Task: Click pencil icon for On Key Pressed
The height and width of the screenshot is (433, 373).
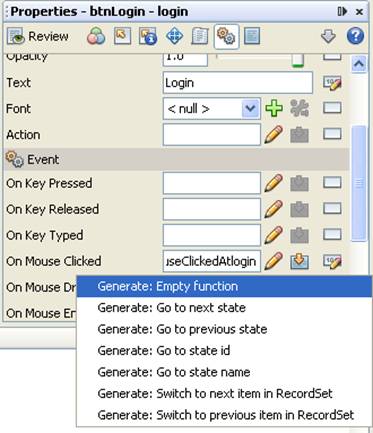Action: click(x=274, y=183)
